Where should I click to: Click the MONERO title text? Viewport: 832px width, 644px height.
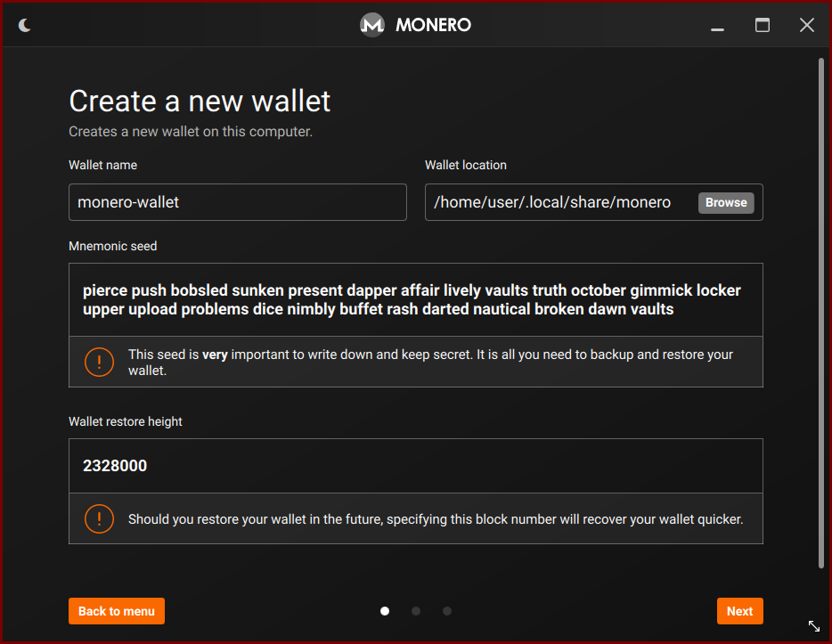[433, 25]
